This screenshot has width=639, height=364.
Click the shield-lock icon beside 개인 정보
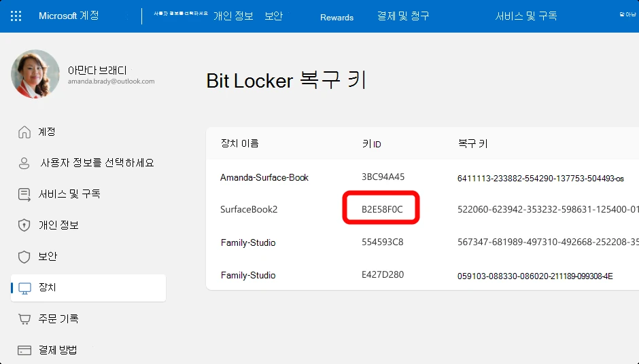click(24, 225)
